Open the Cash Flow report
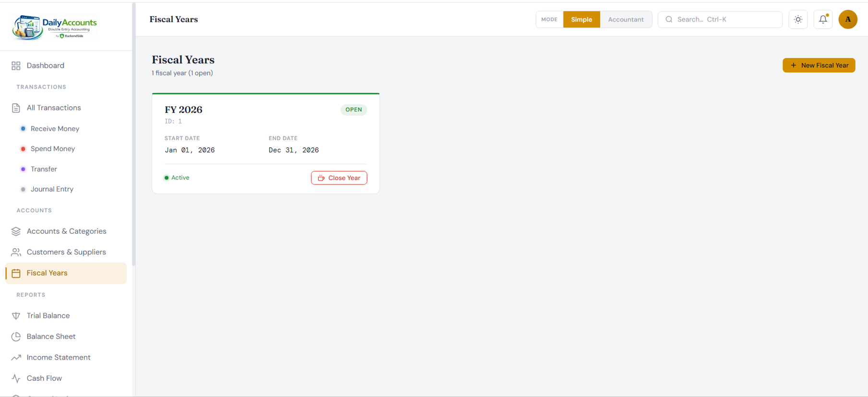 coord(66,378)
